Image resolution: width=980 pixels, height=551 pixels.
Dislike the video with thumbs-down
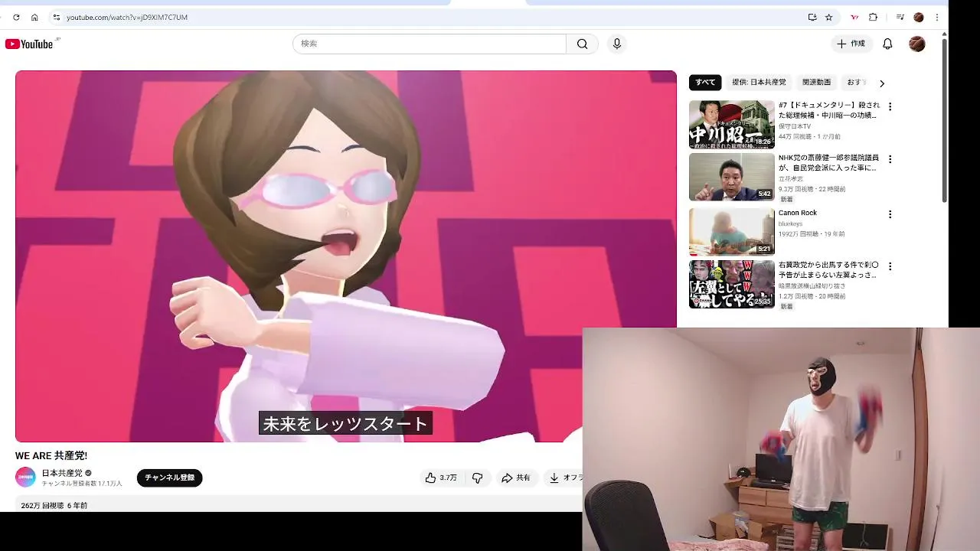(x=477, y=478)
